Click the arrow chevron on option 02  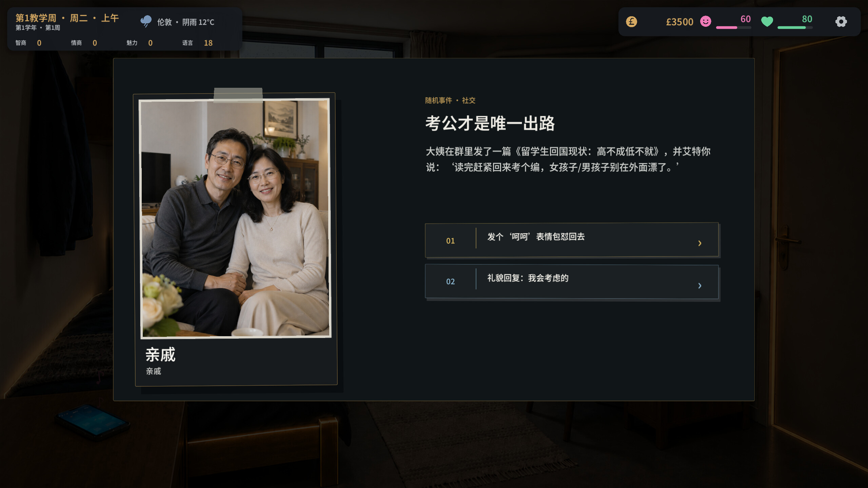tap(700, 285)
